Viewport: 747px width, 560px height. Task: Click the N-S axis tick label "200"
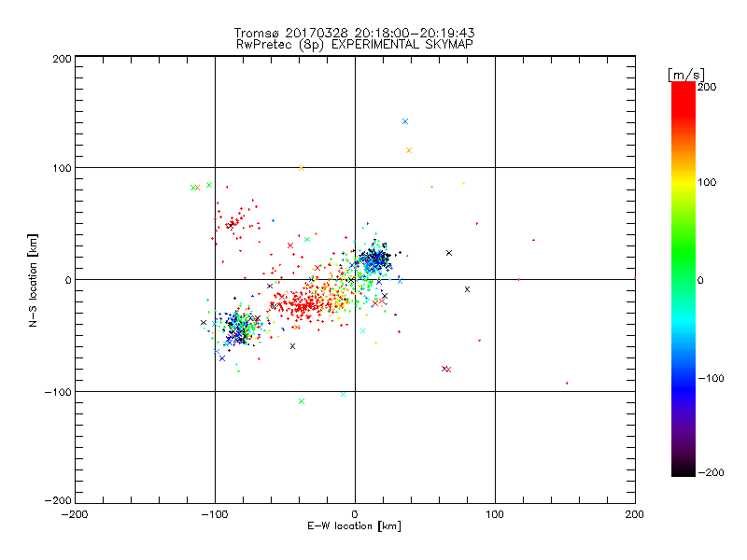pos(62,59)
